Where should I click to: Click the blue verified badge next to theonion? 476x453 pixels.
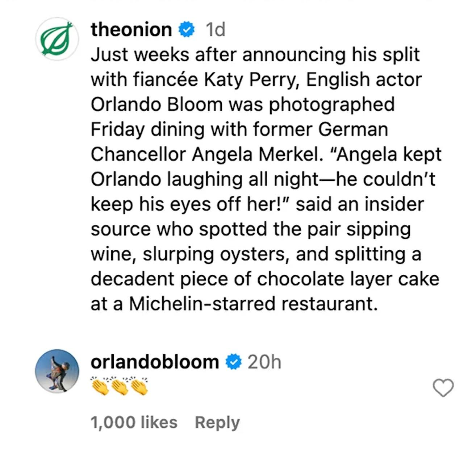pyautogui.click(x=186, y=29)
